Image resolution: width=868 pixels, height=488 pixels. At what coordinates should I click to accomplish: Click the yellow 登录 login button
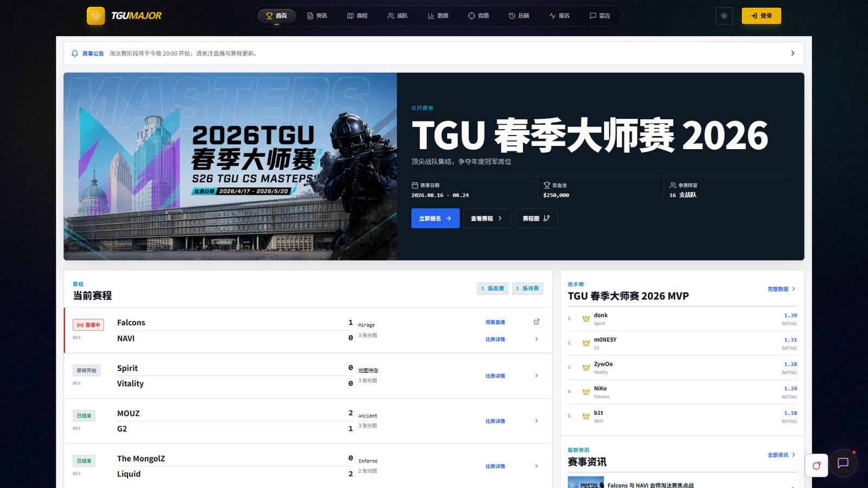(x=761, y=16)
